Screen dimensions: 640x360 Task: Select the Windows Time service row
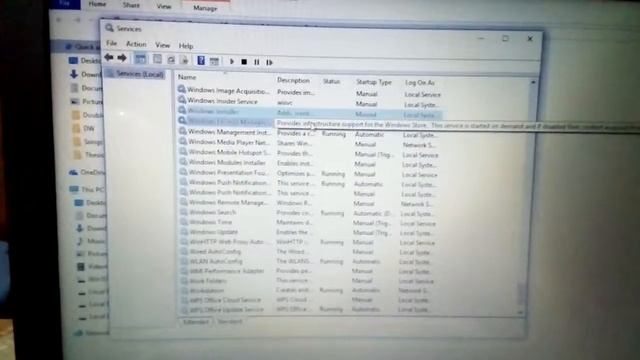pyautogui.click(x=308, y=222)
